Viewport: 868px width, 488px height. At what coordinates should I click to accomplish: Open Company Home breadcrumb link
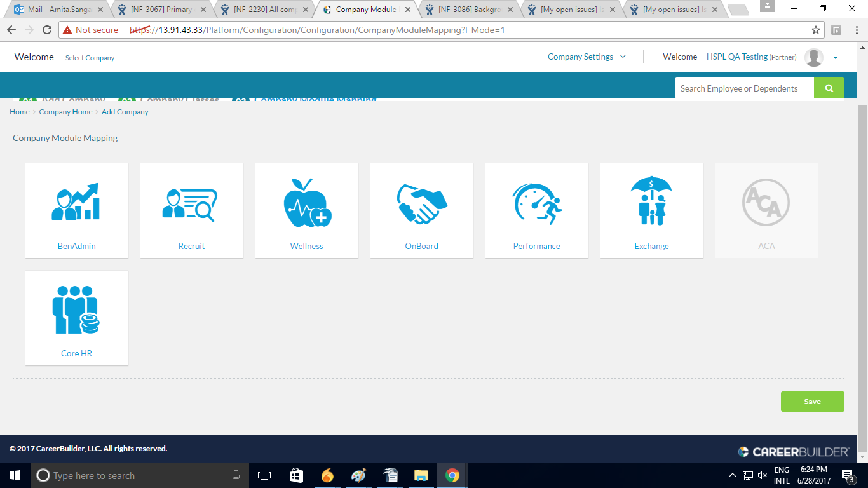tap(65, 112)
